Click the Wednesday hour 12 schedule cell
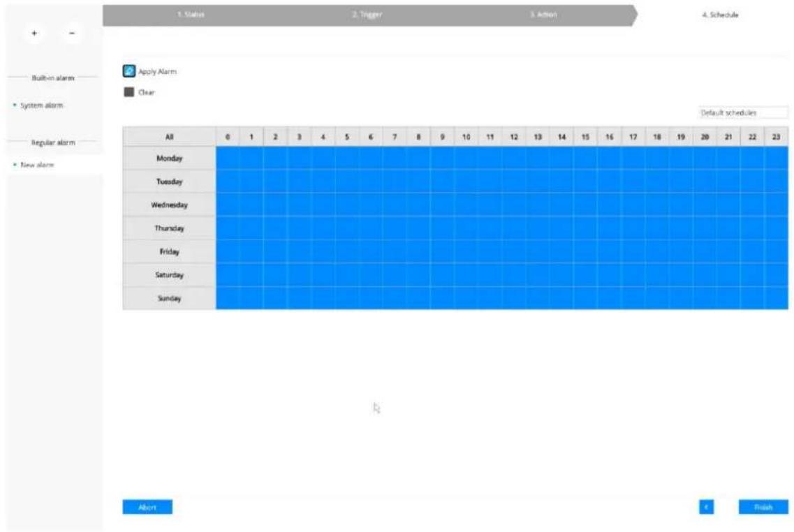The height and width of the screenshot is (532, 794). coord(514,205)
